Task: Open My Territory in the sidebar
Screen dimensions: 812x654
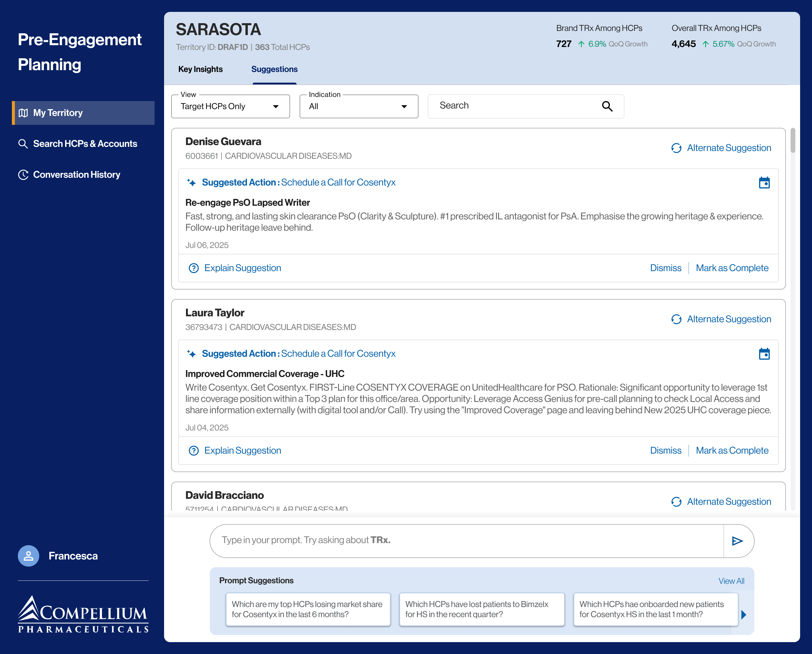Action: pyautogui.click(x=83, y=113)
